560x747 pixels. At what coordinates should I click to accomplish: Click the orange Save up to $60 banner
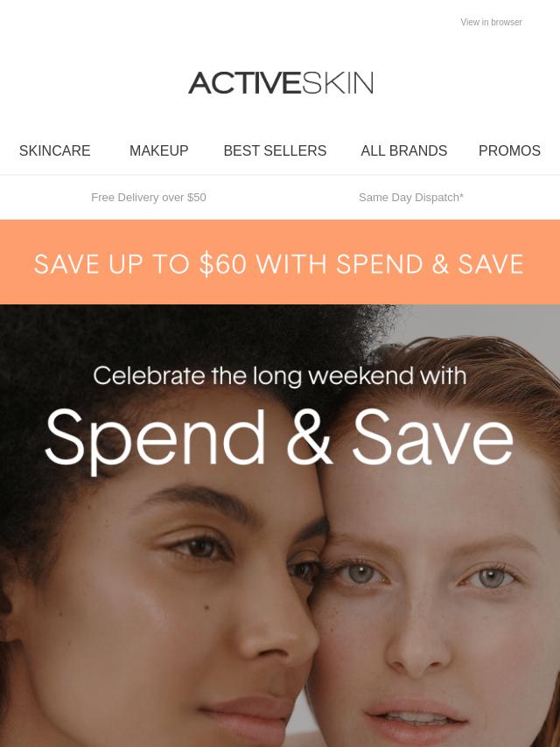click(280, 262)
